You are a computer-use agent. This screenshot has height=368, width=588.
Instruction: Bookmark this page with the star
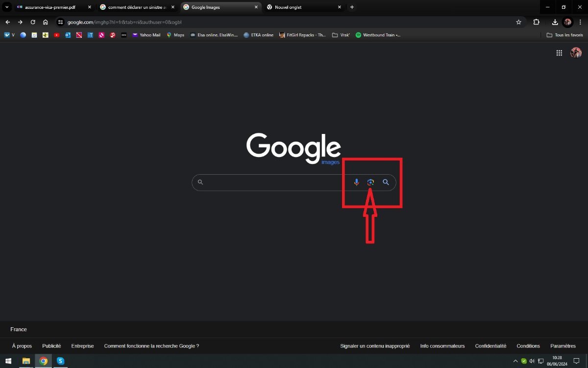click(518, 22)
